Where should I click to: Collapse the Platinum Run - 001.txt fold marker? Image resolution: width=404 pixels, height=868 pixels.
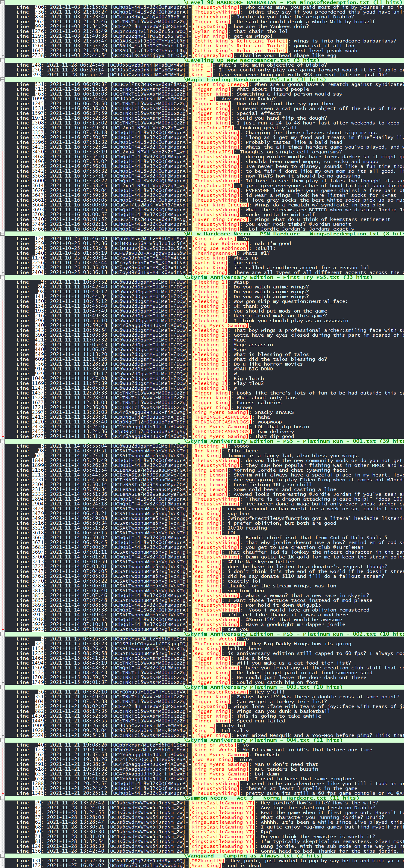tap(2, 441)
